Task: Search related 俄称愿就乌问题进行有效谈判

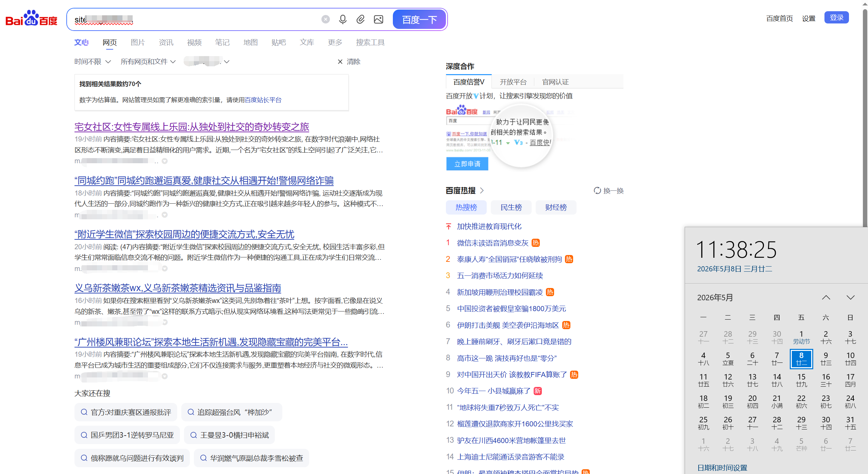Action: click(132, 458)
